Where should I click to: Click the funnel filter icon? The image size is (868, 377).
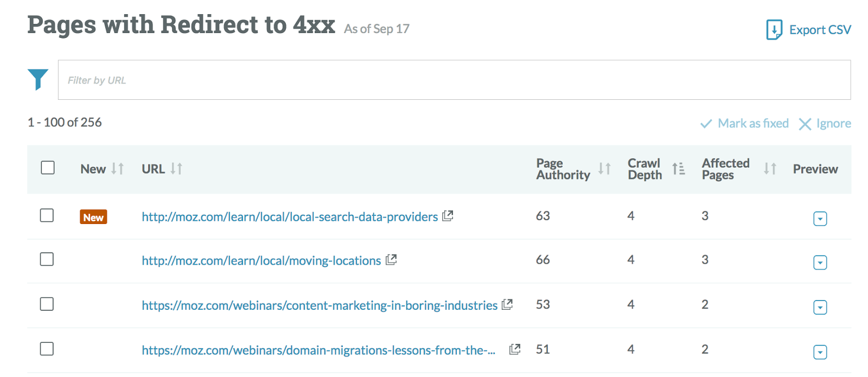pyautogui.click(x=38, y=79)
